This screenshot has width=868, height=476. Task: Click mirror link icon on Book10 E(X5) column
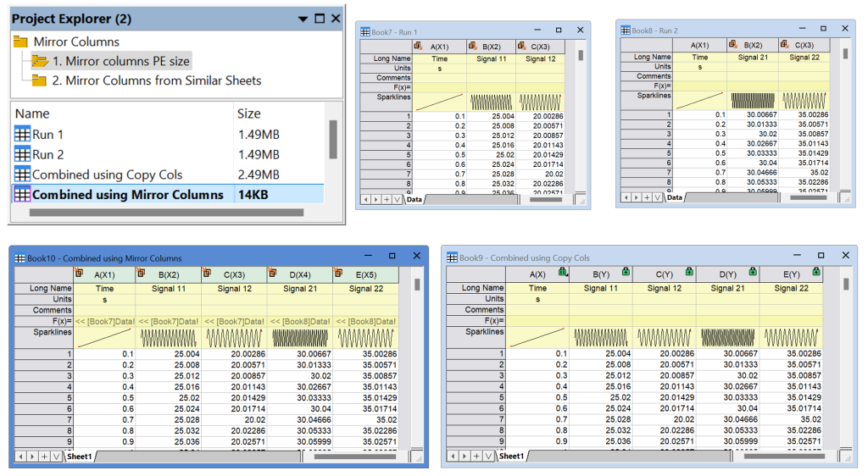click(x=338, y=273)
